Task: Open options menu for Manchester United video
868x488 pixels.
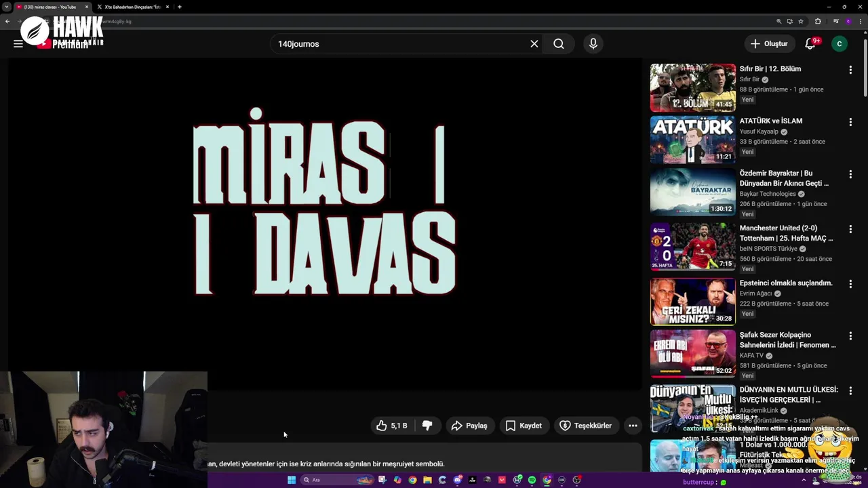Action: (x=850, y=229)
